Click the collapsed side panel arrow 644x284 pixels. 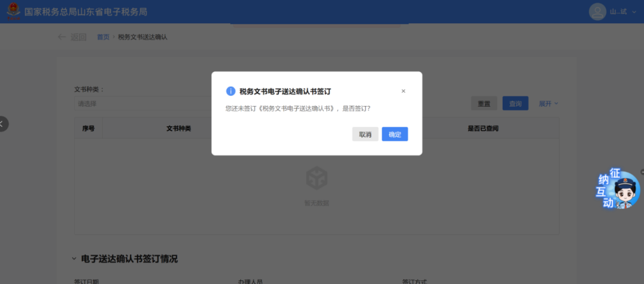[2, 124]
